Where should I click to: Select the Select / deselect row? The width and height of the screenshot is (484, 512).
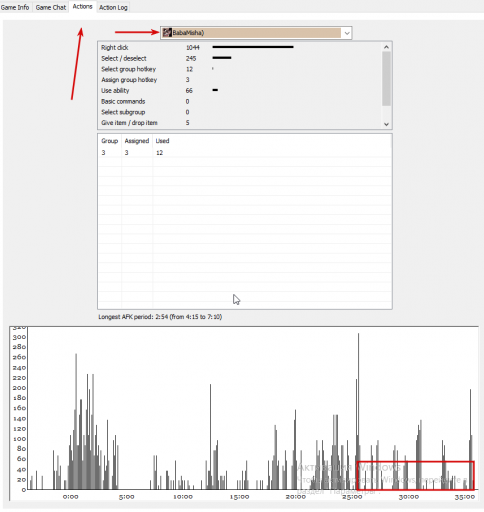(x=240, y=58)
